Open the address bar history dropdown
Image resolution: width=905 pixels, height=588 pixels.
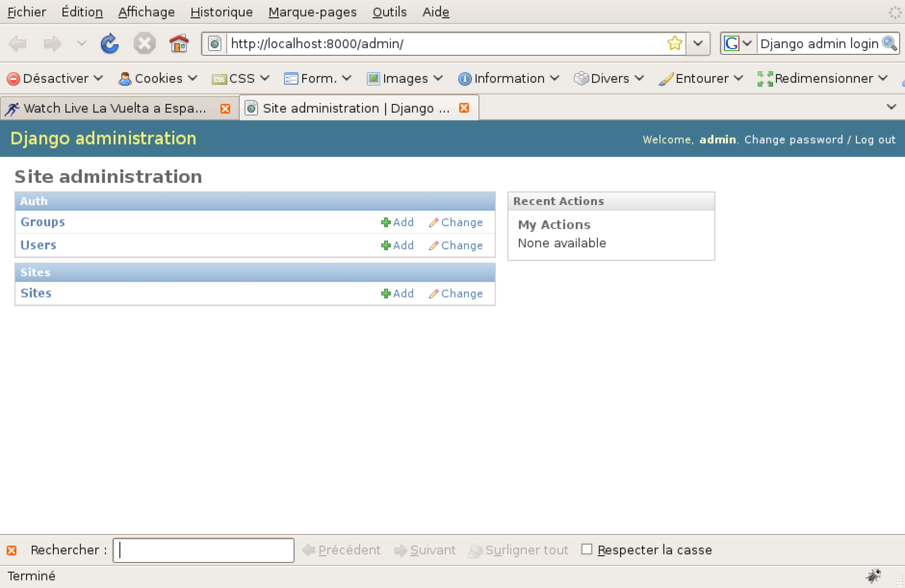(698, 43)
